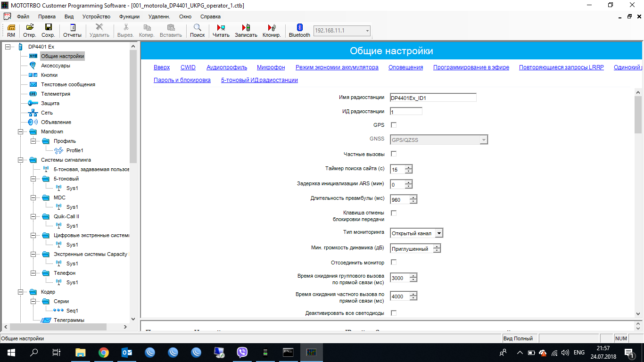Jump to the Аудиопрофиль link
This screenshot has width=644, height=362.
(227, 67)
